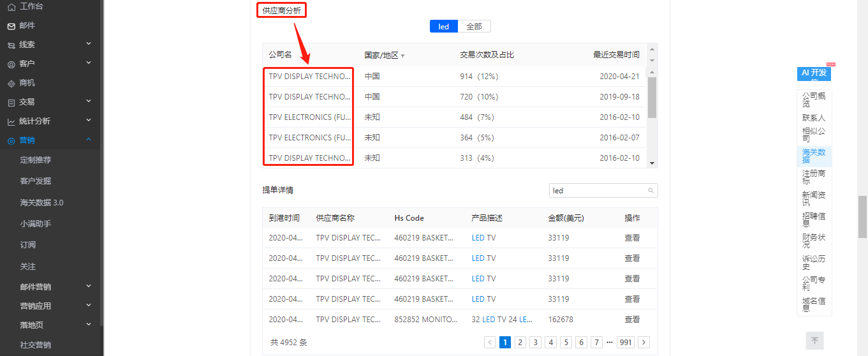Jump to 招聘信息 anchor
This screenshot has width=868, height=356.
pos(814,220)
